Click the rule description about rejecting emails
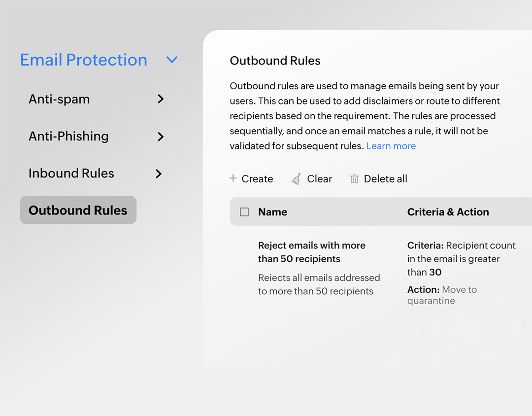The height and width of the screenshot is (416, 532). [319, 284]
